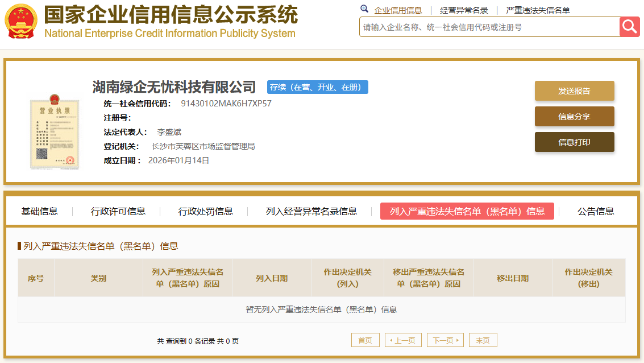Click the 发送报告 button
This screenshot has width=644, height=363.
[x=574, y=90]
